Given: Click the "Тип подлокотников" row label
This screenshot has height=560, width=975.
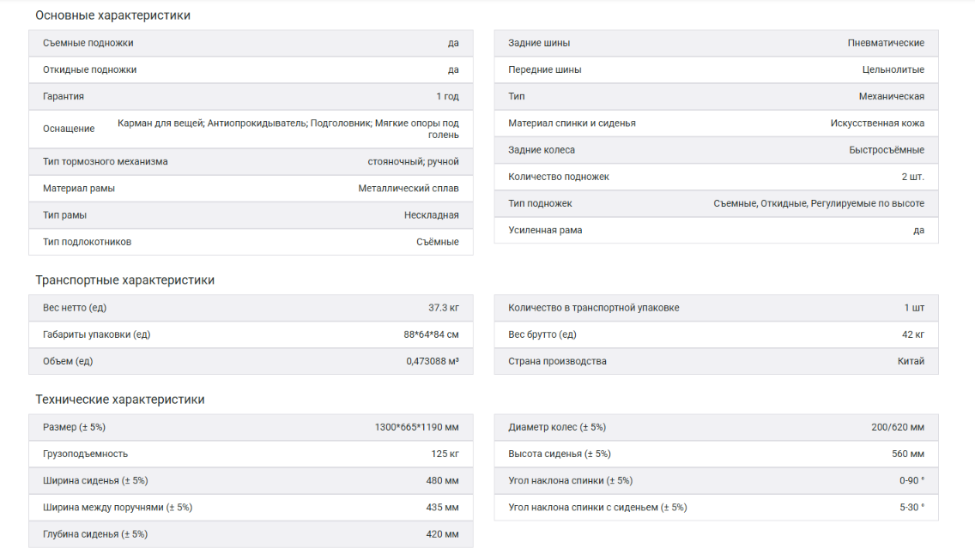Looking at the screenshot, I should coord(87,242).
